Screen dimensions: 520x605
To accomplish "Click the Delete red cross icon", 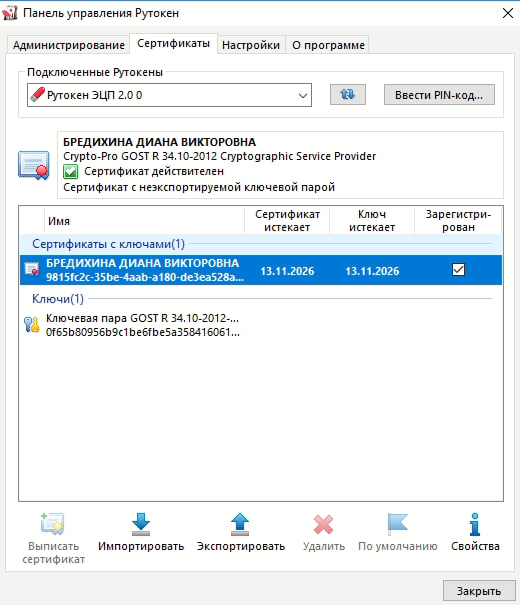I will click(323, 524).
